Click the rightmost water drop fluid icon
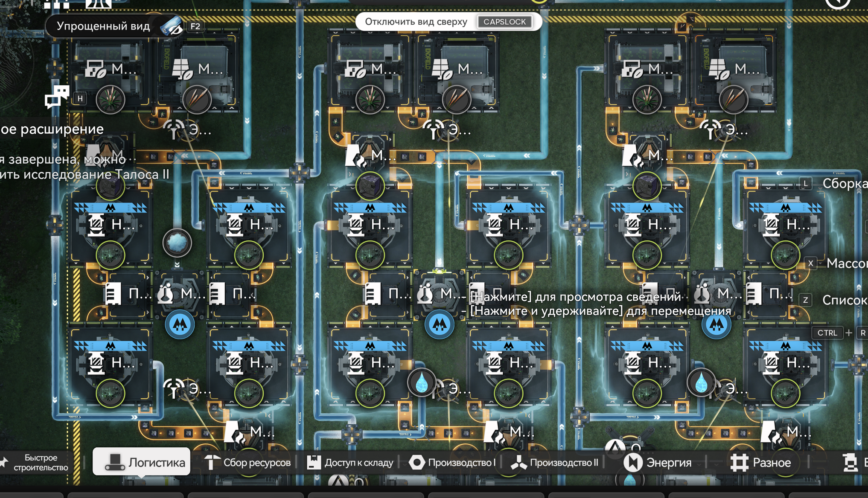This screenshot has height=498, width=868. [701, 382]
